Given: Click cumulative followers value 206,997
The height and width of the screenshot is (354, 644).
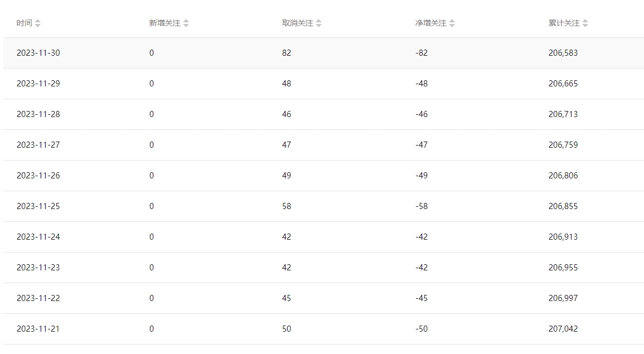Looking at the screenshot, I should click(x=563, y=298).
